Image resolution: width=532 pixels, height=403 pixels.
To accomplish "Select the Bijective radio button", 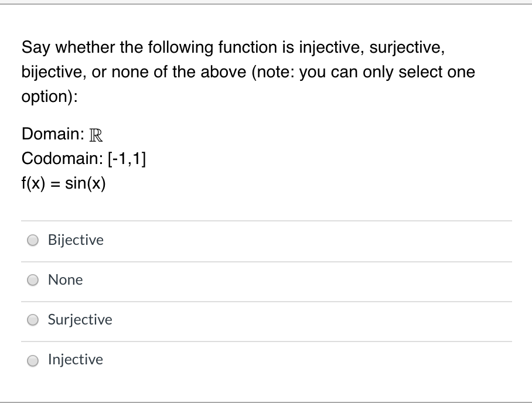I will [x=33, y=240].
